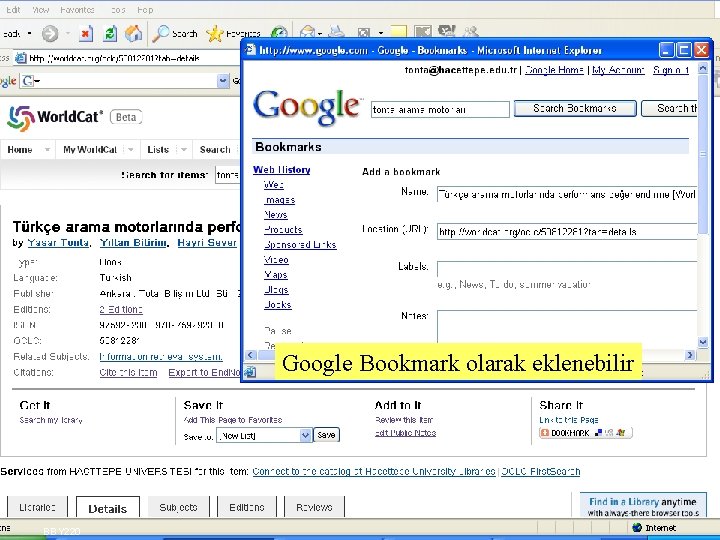The height and width of the screenshot is (540, 720).
Task: Open the Home page icon in toolbar
Action: click(134, 34)
